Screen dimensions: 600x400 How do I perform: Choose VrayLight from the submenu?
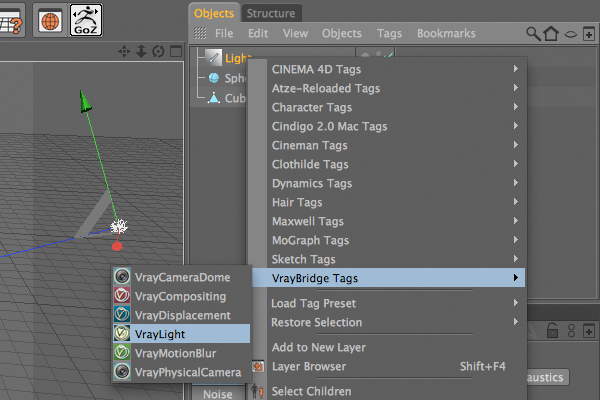(182, 333)
